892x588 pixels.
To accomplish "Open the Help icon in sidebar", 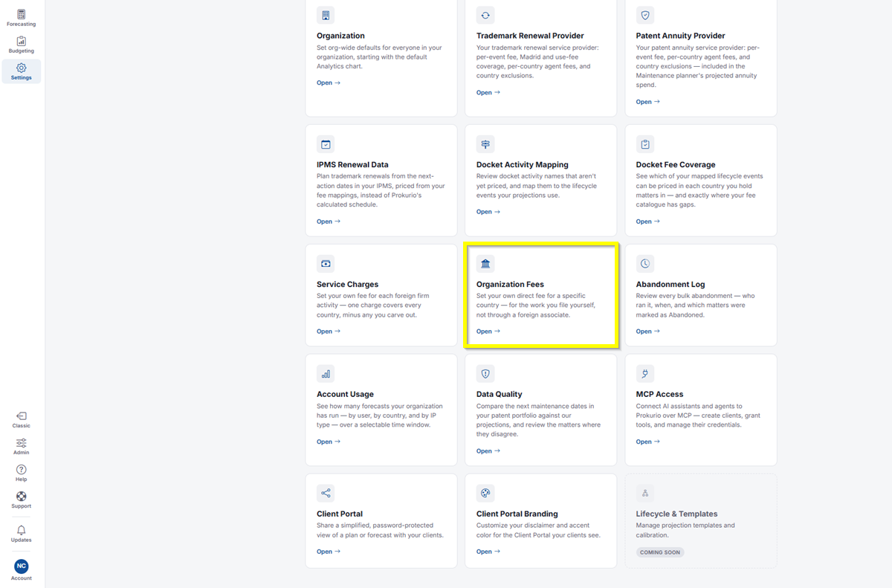I will (x=21, y=474).
